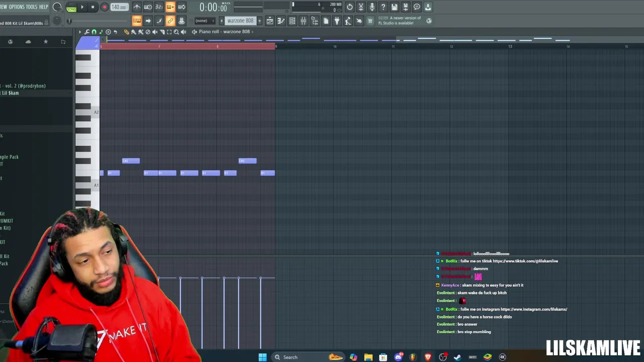Start playback with the Play button
Screen dimensions: 644x362
[82, 7]
